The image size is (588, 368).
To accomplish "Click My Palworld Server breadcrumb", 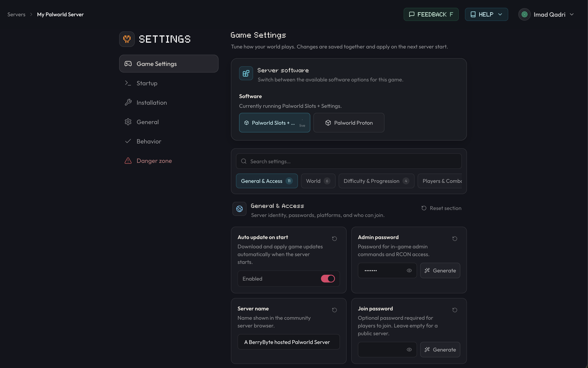I will [60, 14].
